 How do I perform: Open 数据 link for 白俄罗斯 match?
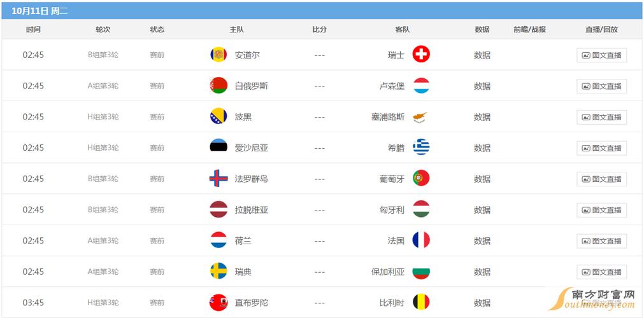[x=482, y=86]
